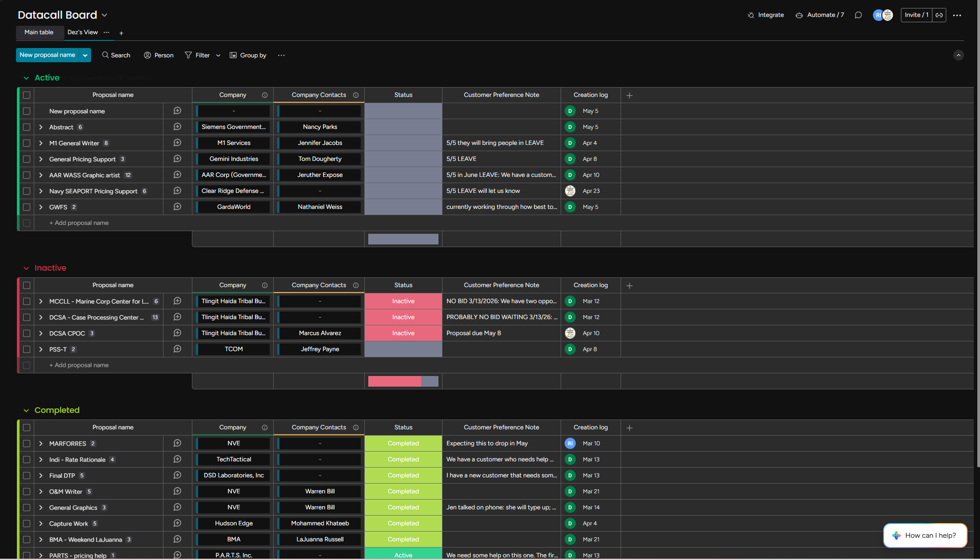Check the AAR WASS Graphic artist checkbox
Viewport: 980px width, 560px height.
pyautogui.click(x=27, y=175)
